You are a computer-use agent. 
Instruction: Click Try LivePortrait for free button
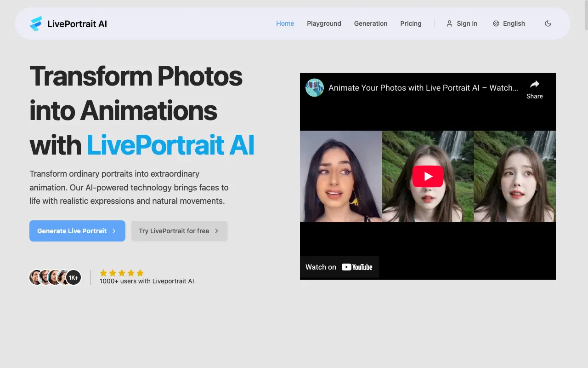179,231
